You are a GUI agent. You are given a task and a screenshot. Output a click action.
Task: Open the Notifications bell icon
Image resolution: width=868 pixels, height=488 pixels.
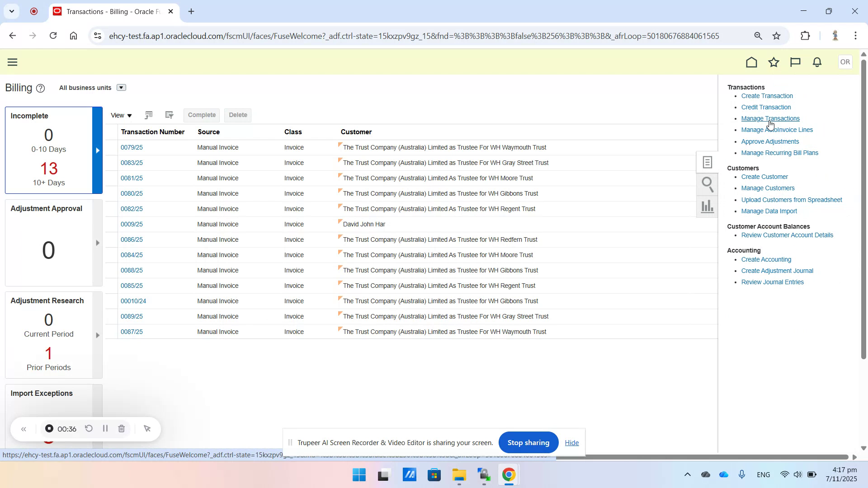817,62
